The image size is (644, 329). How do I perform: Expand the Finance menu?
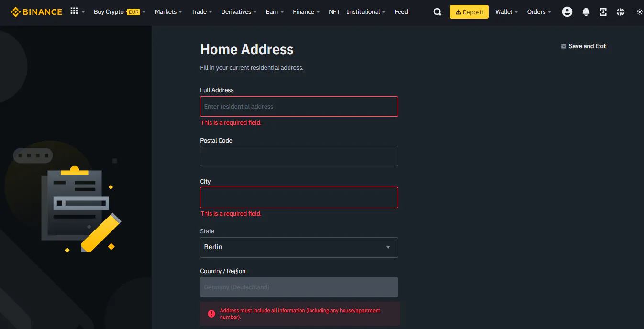307,12
